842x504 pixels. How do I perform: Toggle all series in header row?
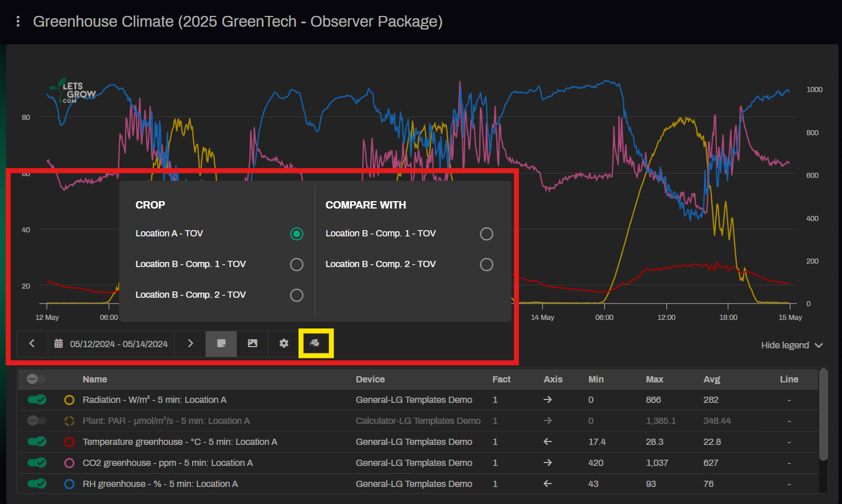click(36, 379)
